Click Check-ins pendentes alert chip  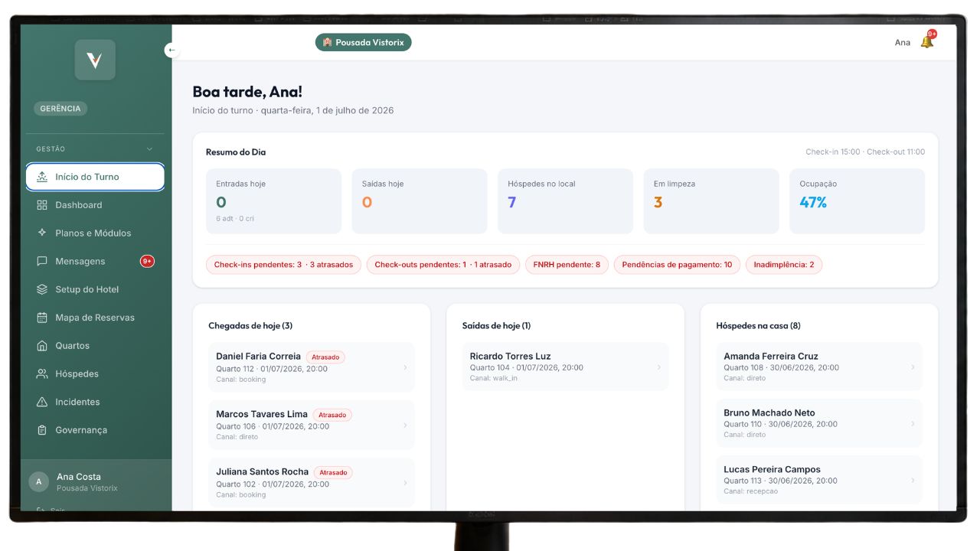click(283, 265)
